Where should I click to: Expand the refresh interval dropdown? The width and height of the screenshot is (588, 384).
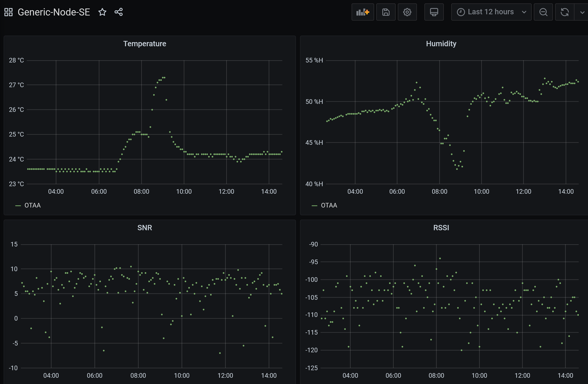pyautogui.click(x=582, y=12)
